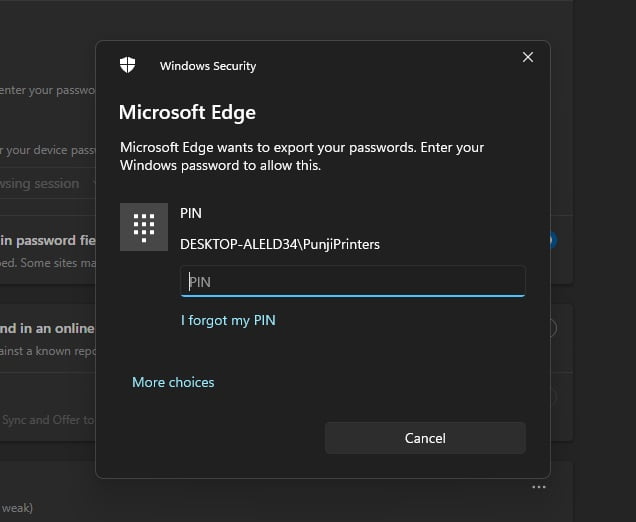Click the PIN keypad icon

[x=144, y=227]
